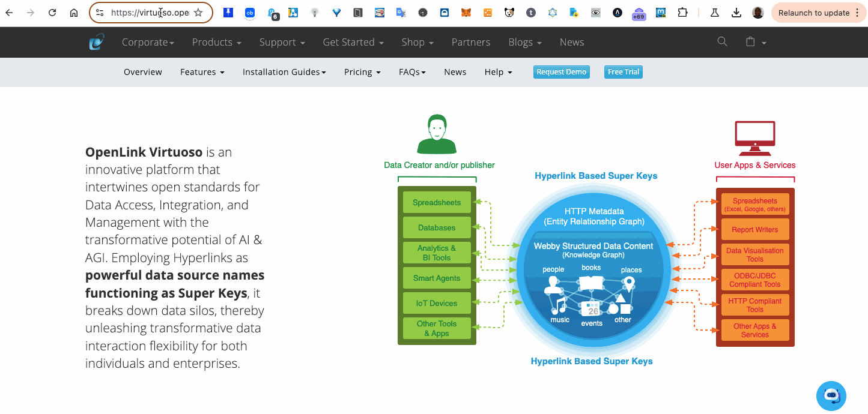Click the red User Apps monitor icon
The width and height of the screenshot is (868, 414).
(x=755, y=138)
